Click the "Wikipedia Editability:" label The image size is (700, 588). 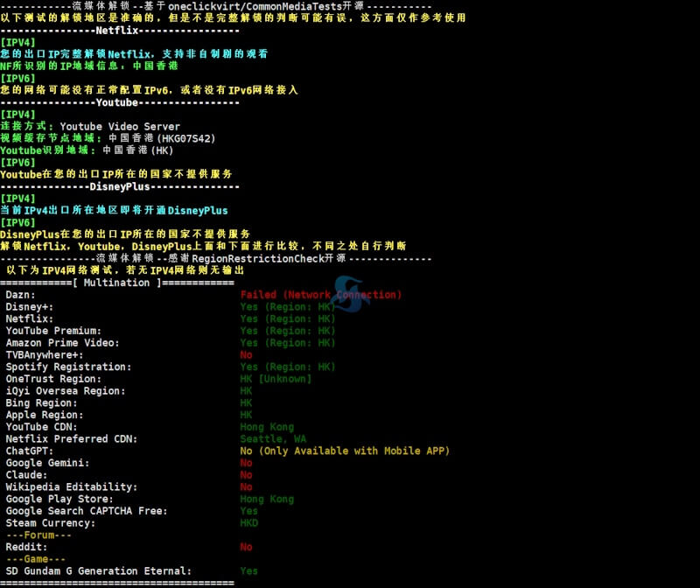[72, 487]
